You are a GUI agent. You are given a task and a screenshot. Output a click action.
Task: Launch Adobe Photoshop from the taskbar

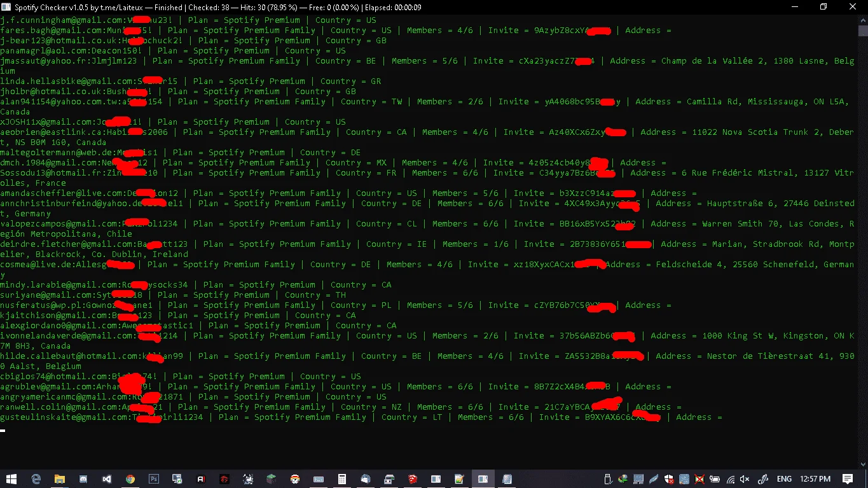click(154, 479)
